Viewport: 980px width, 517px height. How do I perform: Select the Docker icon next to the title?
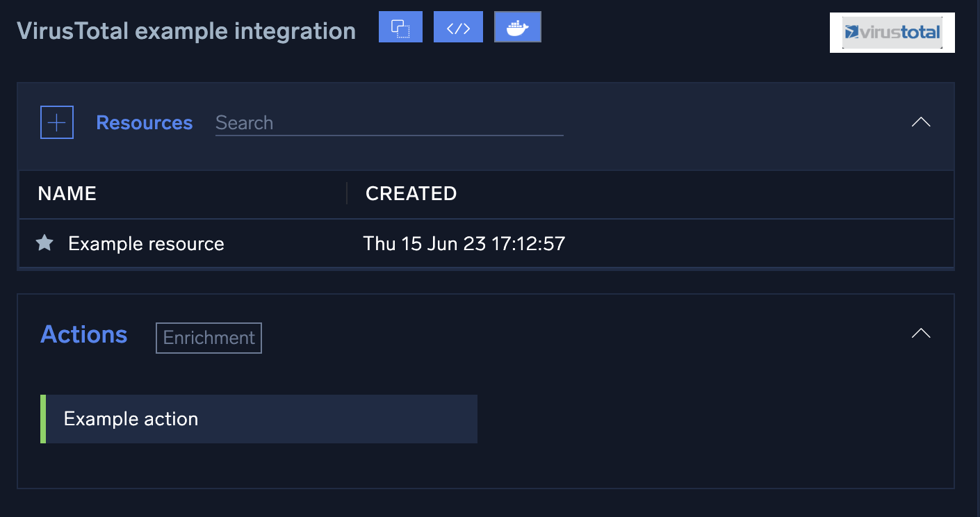[517, 26]
